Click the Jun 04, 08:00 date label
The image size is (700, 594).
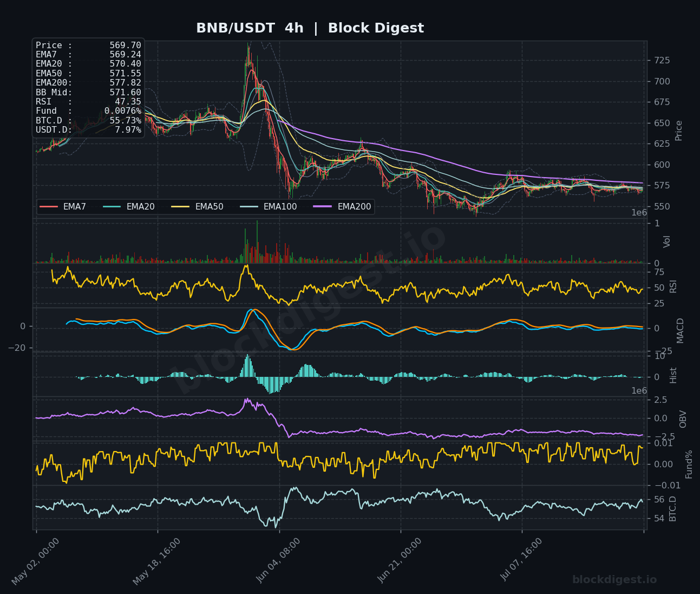pyautogui.click(x=278, y=561)
